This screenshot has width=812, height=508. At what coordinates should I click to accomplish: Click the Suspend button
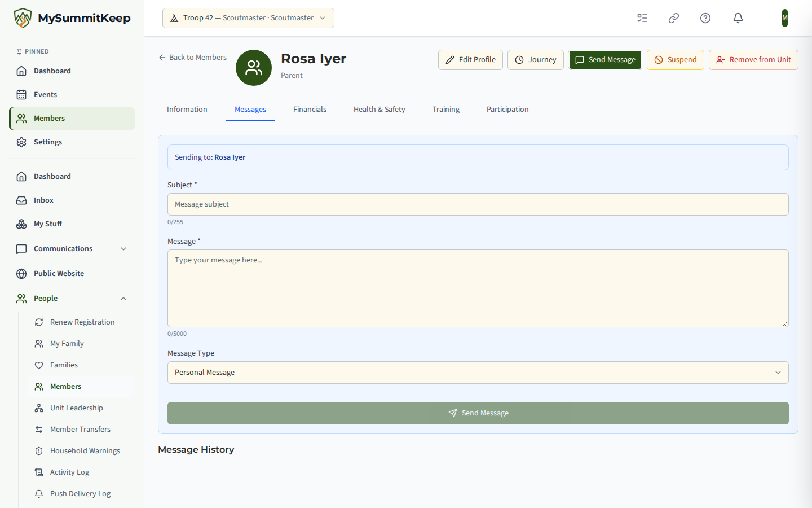point(676,60)
